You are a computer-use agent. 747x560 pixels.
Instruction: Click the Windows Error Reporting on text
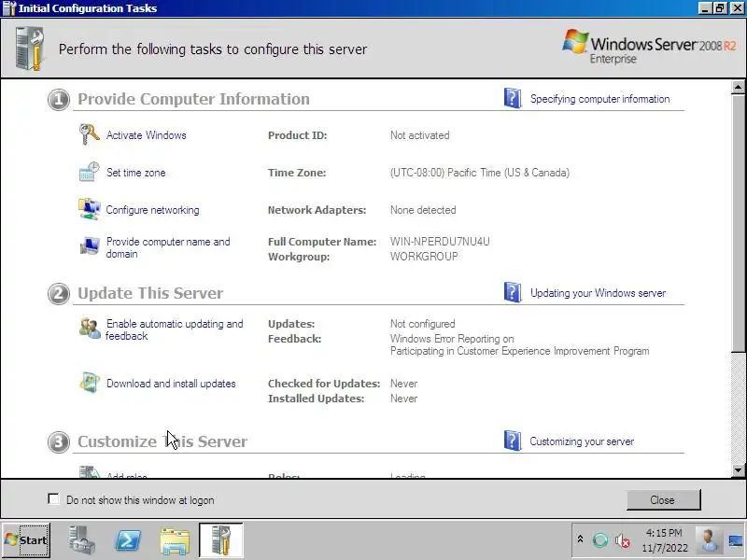coord(452,339)
